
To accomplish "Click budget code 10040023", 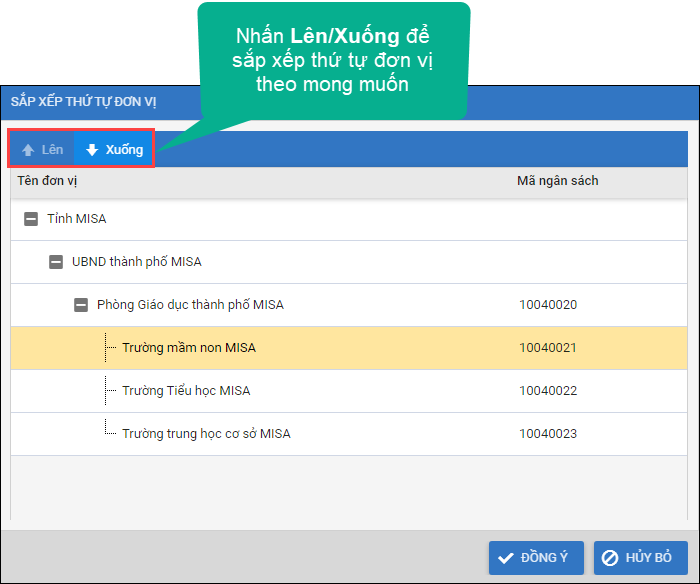I will point(548,434).
